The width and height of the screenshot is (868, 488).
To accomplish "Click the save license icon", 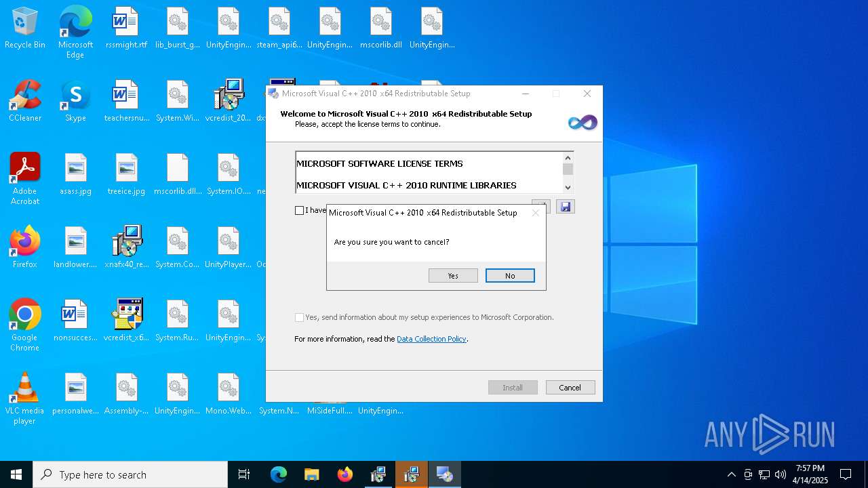I will (566, 207).
